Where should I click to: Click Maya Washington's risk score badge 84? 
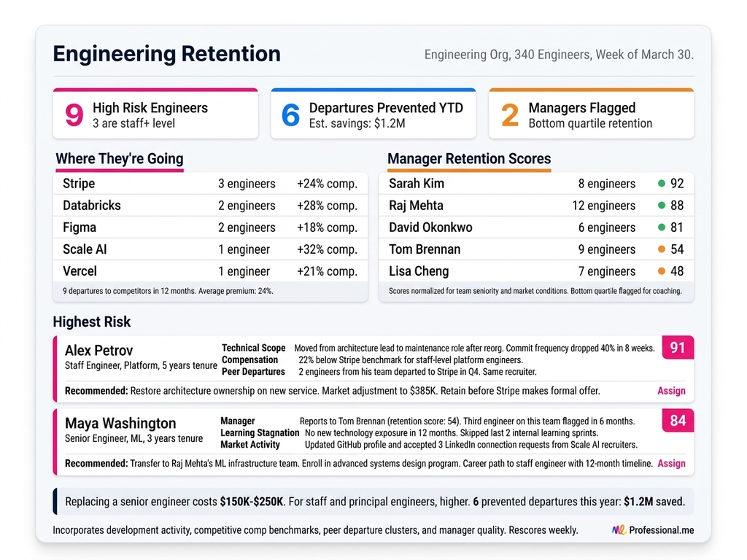(678, 420)
